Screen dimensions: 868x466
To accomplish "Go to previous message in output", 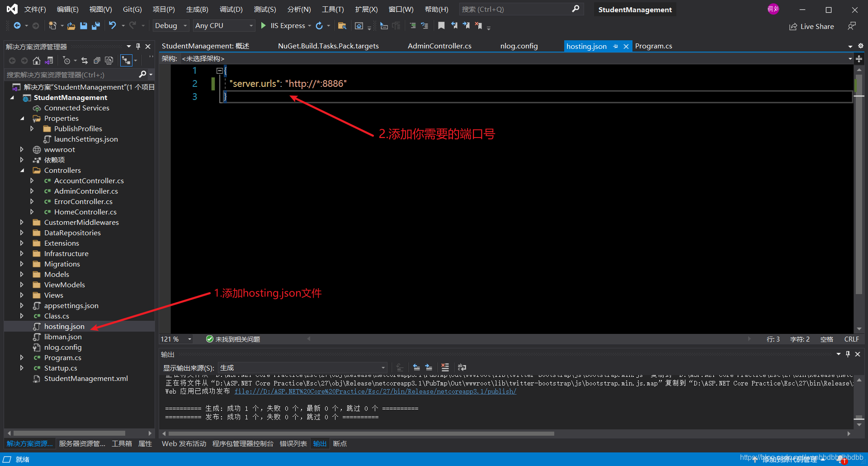I will point(416,367).
